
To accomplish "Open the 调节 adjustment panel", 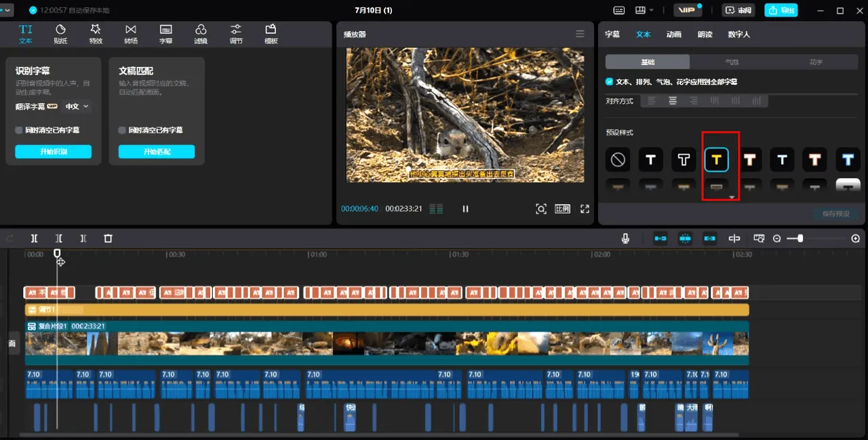I will pyautogui.click(x=236, y=33).
